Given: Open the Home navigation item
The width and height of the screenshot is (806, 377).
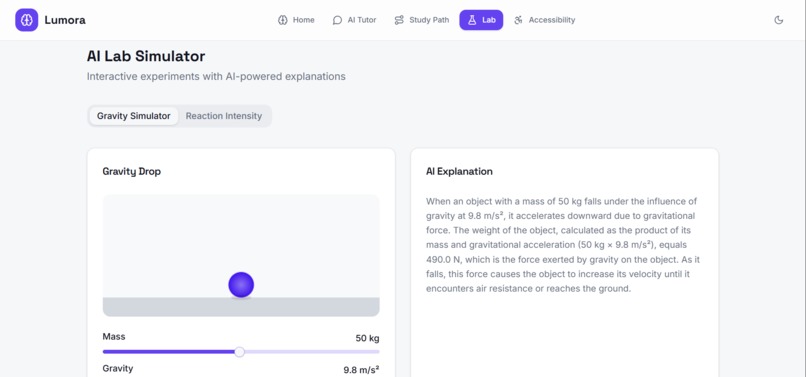Looking at the screenshot, I should click(x=296, y=20).
